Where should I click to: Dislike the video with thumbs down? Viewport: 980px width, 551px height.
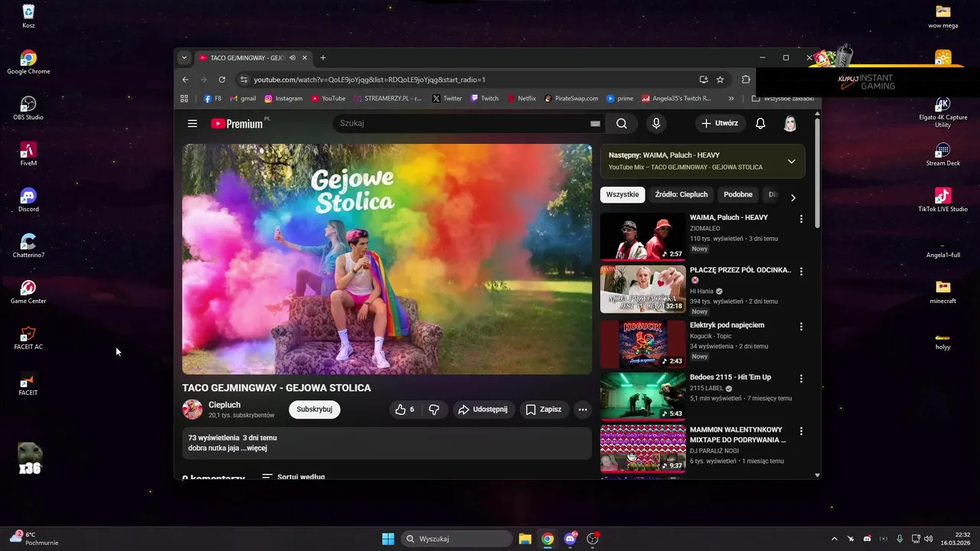tap(434, 409)
